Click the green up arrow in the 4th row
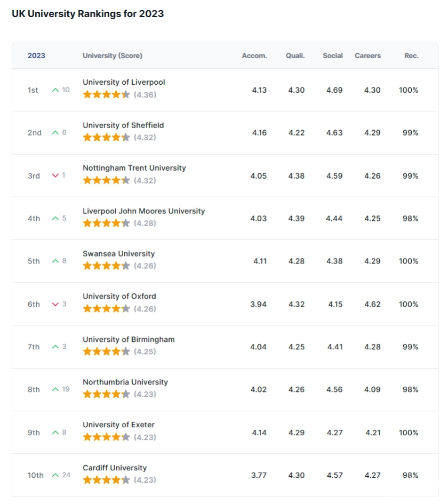This screenshot has width=448, height=504. coord(55,219)
